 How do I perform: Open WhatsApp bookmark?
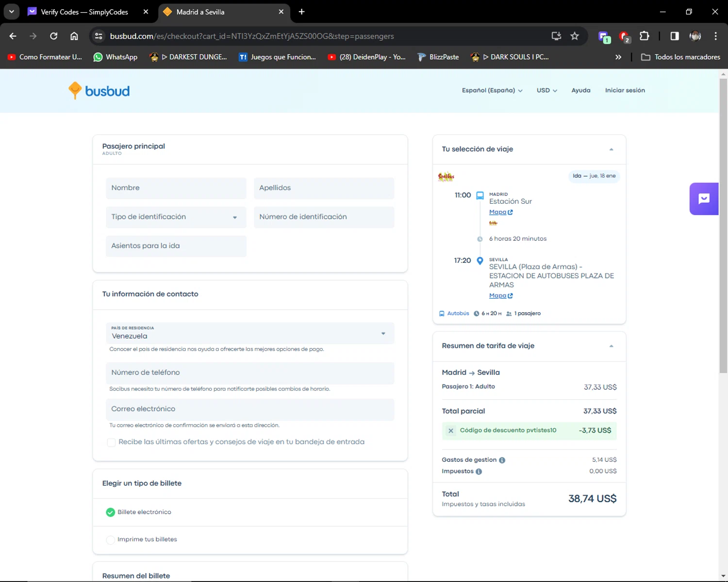pos(116,57)
